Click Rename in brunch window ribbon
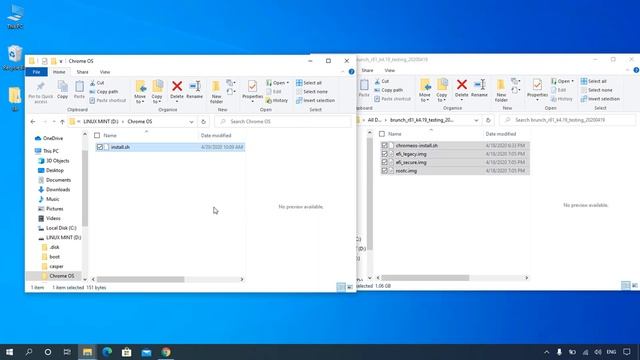Screen dimensions: 640x360 point(479,88)
